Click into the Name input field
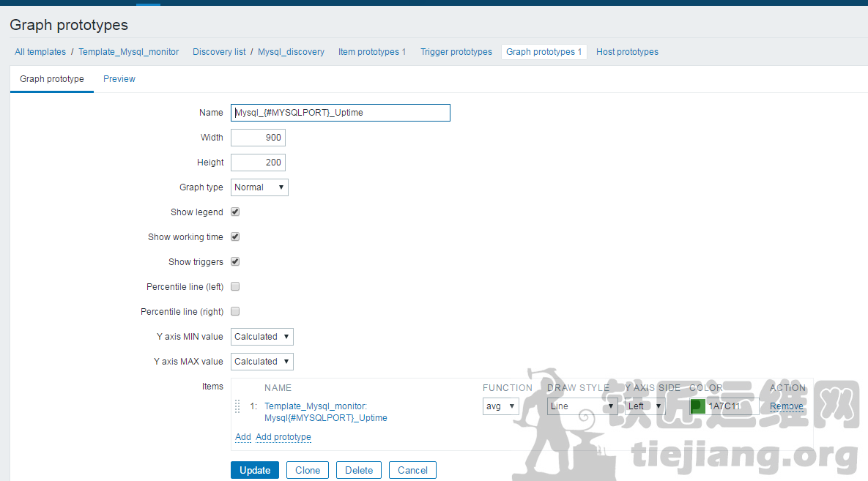868x481 pixels. [x=340, y=113]
